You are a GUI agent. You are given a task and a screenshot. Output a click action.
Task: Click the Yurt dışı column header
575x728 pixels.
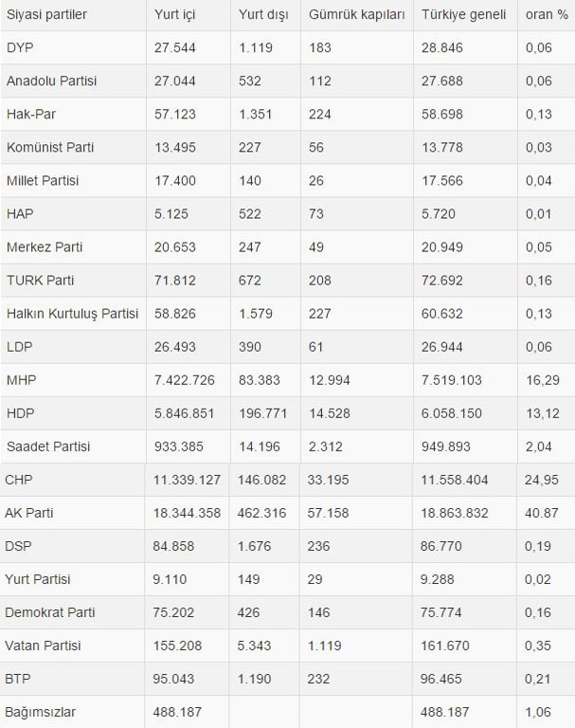pos(263,14)
